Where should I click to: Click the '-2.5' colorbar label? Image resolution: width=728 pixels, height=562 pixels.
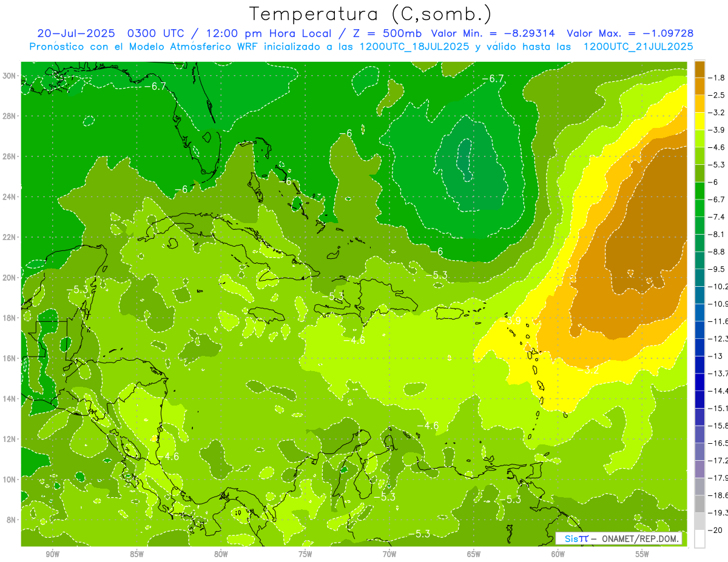tap(718, 95)
